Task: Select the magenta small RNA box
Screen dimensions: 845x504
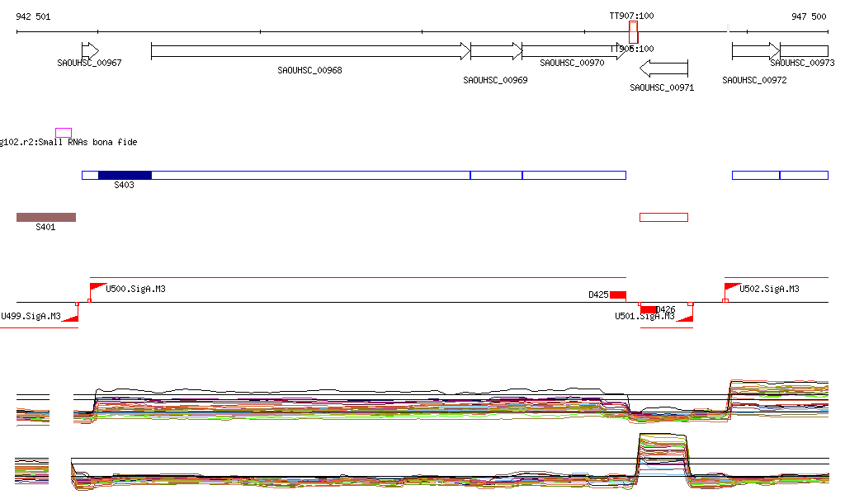Action: click(x=64, y=133)
